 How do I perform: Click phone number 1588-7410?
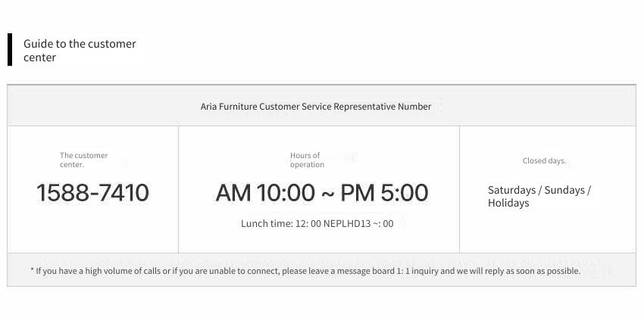click(x=93, y=193)
